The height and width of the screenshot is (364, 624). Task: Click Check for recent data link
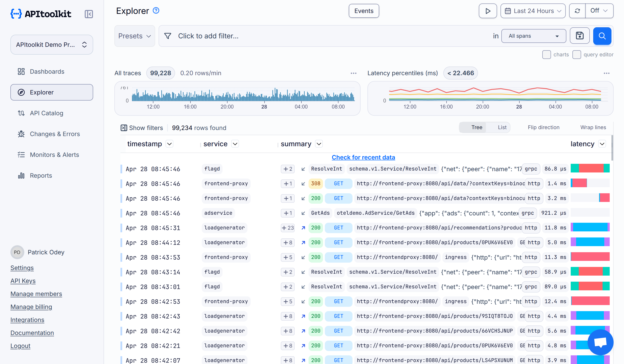point(363,157)
